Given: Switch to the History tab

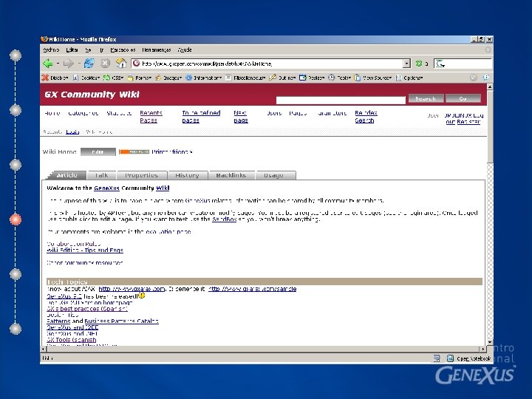Looking at the screenshot, I should [188, 175].
